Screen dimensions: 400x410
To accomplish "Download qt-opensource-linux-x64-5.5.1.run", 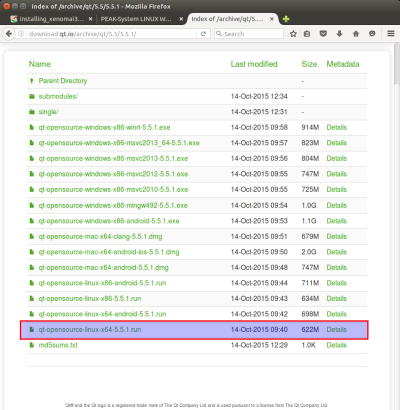I will click(x=90, y=329).
